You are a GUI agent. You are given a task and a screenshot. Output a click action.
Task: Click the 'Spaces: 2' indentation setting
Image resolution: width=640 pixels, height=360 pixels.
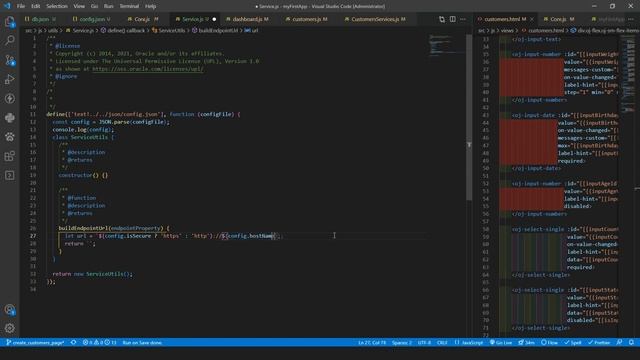[402, 342]
